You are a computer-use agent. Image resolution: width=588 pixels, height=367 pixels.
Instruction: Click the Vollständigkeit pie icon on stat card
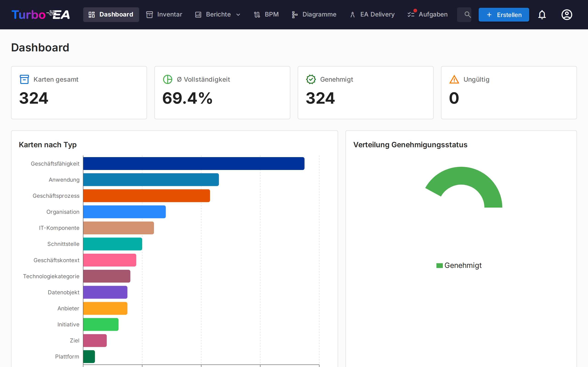tap(167, 79)
